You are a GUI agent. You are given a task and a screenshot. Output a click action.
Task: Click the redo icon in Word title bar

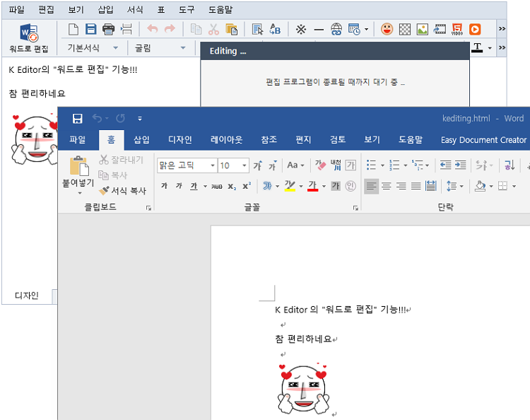(x=120, y=118)
